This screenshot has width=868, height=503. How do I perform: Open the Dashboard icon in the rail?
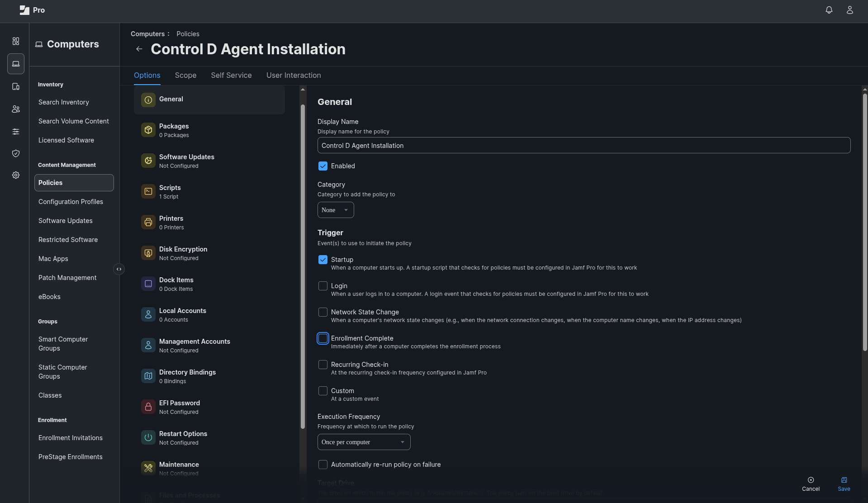[x=16, y=41]
